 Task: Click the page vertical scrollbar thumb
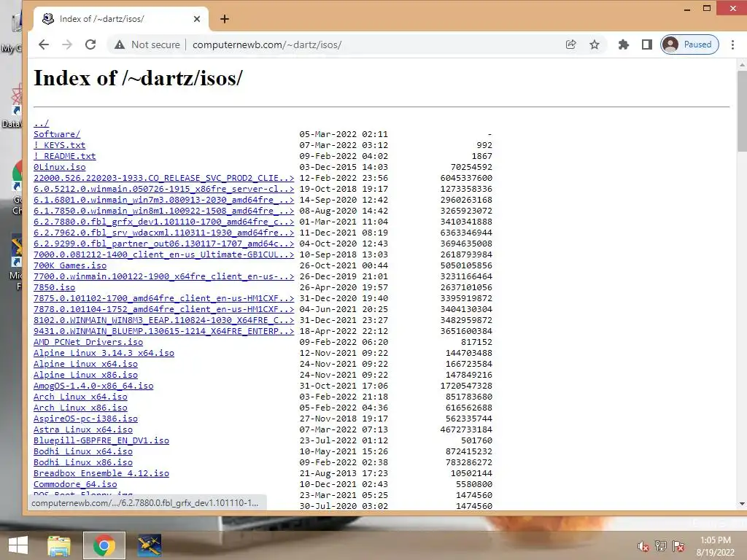(742, 112)
